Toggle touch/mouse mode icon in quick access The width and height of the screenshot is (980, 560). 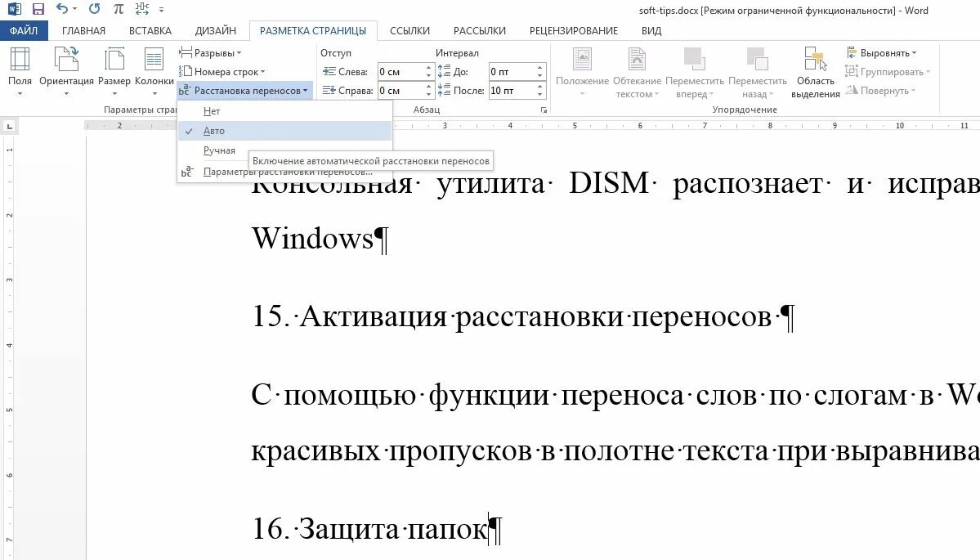point(142,9)
